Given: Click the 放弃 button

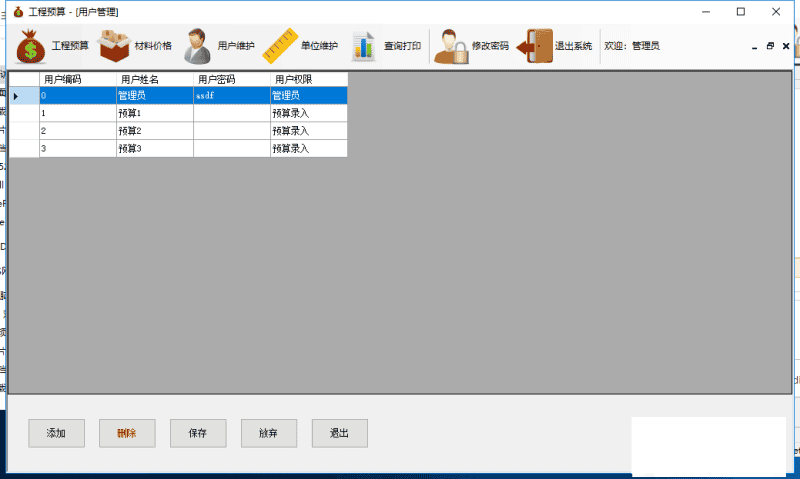Looking at the screenshot, I should point(269,433).
